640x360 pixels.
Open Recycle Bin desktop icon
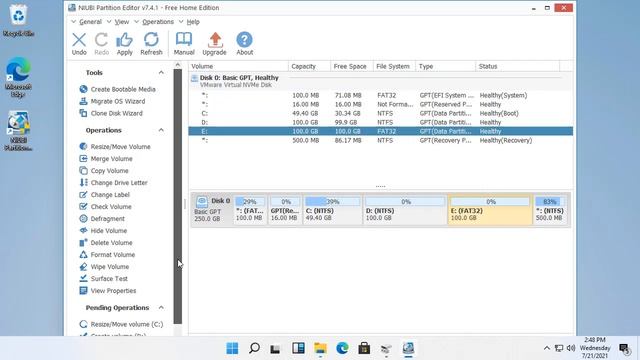coord(18,20)
